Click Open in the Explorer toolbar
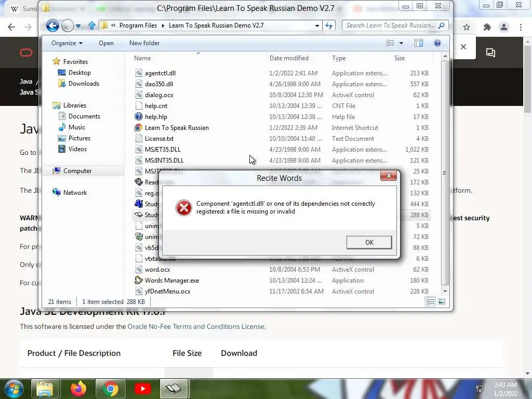532x399 pixels. point(106,43)
